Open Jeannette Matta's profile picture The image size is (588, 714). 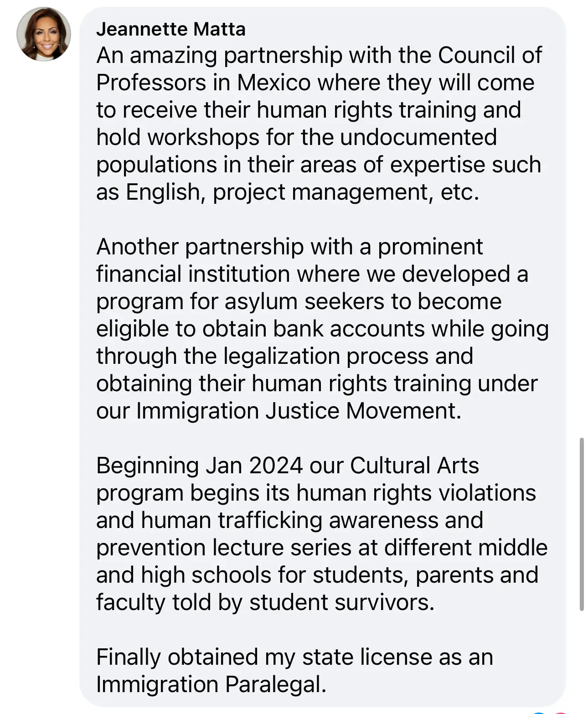point(44,34)
